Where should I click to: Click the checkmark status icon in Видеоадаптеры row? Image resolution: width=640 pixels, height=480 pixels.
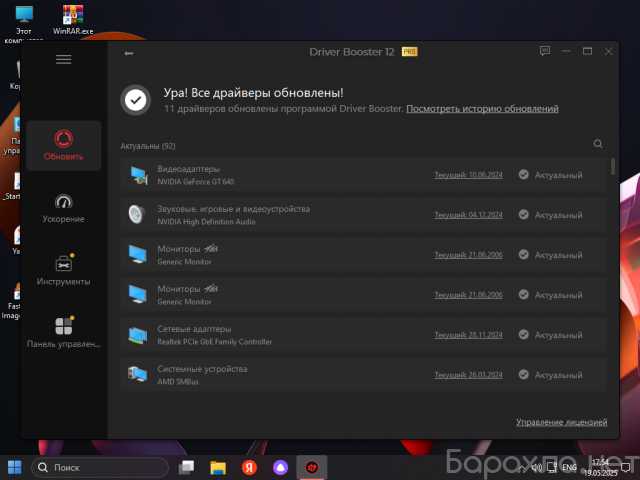(x=523, y=175)
